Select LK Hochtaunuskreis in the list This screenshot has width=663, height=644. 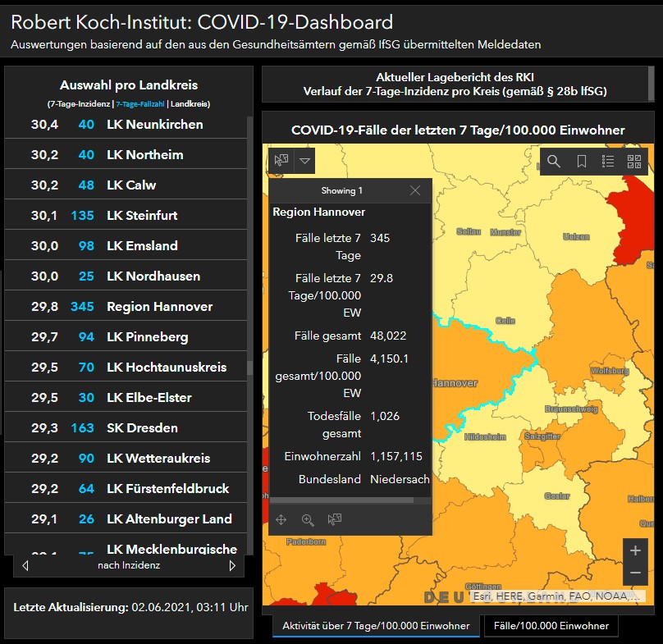(126, 368)
